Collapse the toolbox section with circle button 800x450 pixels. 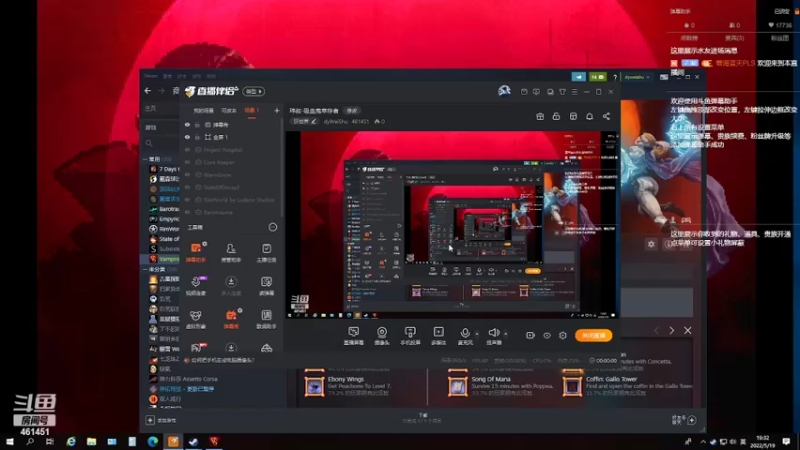pyautogui.click(x=273, y=227)
